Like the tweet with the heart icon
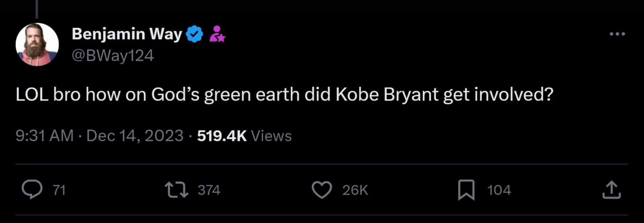The image size is (644, 223). (x=322, y=190)
